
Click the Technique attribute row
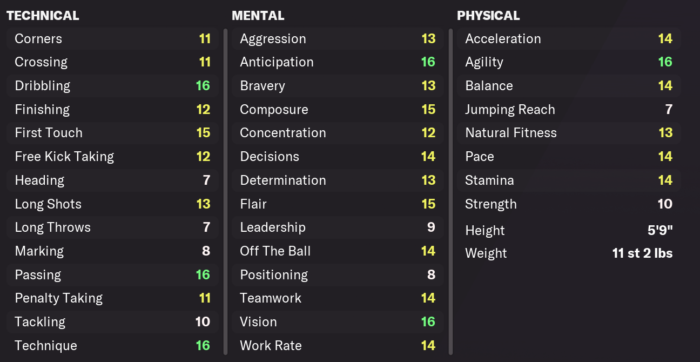112,345
